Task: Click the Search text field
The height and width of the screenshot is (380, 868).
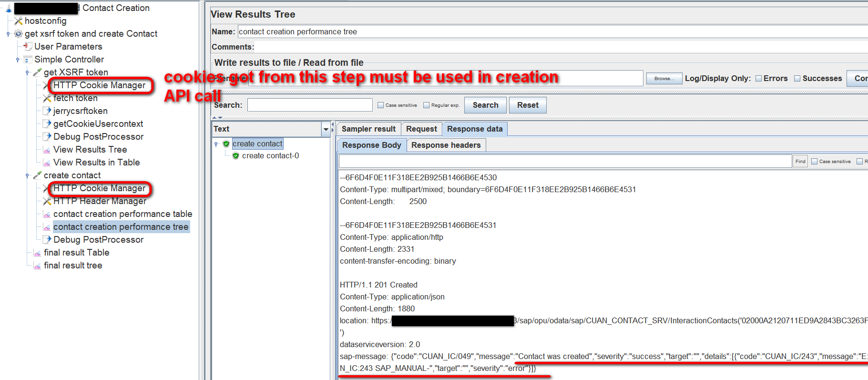Action: [310, 105]
